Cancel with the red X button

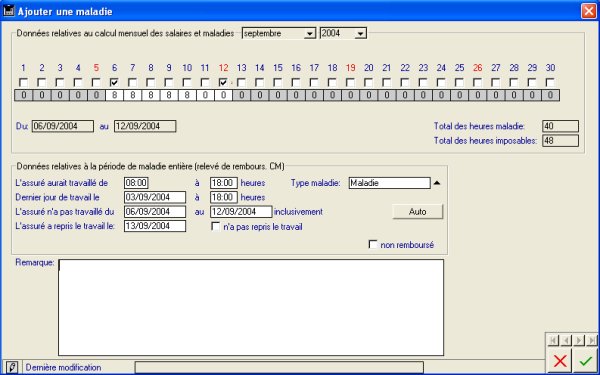(560, 360)
